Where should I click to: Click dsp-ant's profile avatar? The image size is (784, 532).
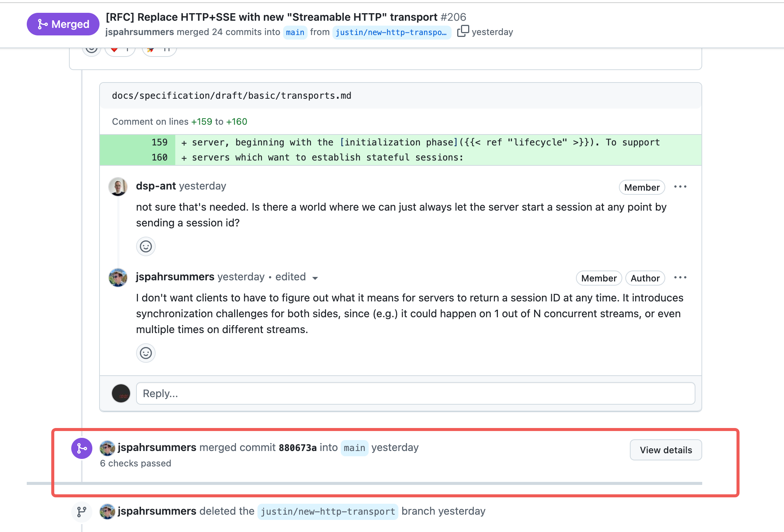tap(118, 187)
